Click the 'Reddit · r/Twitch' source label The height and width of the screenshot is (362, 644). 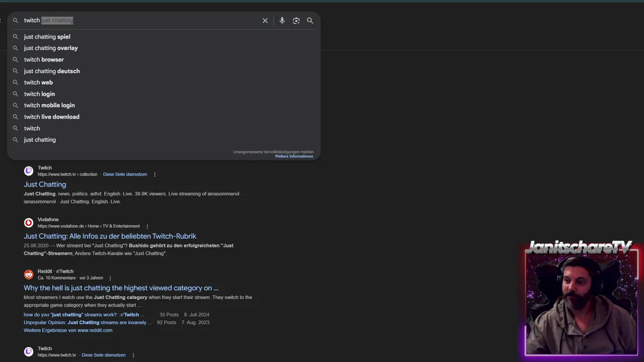click(55, 271)
